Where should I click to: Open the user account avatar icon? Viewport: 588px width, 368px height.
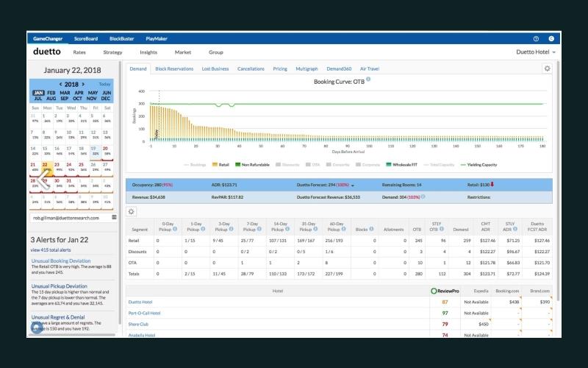pos(551,39)
